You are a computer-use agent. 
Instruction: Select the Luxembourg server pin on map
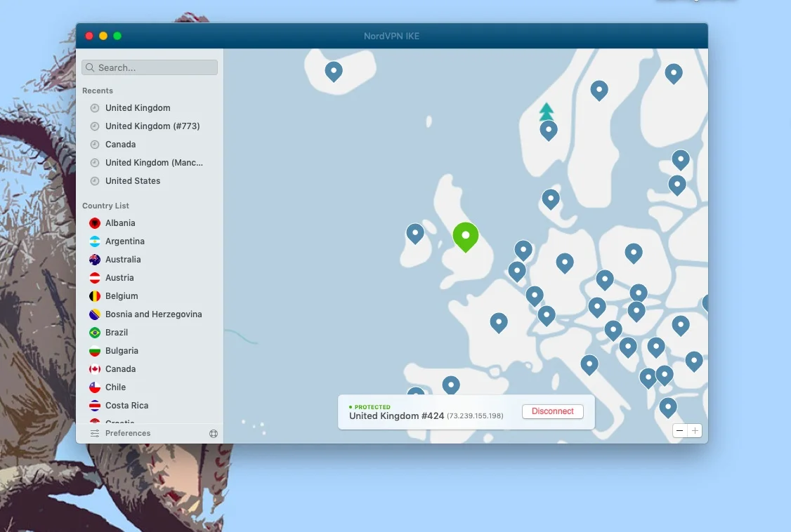pos(534,296)
